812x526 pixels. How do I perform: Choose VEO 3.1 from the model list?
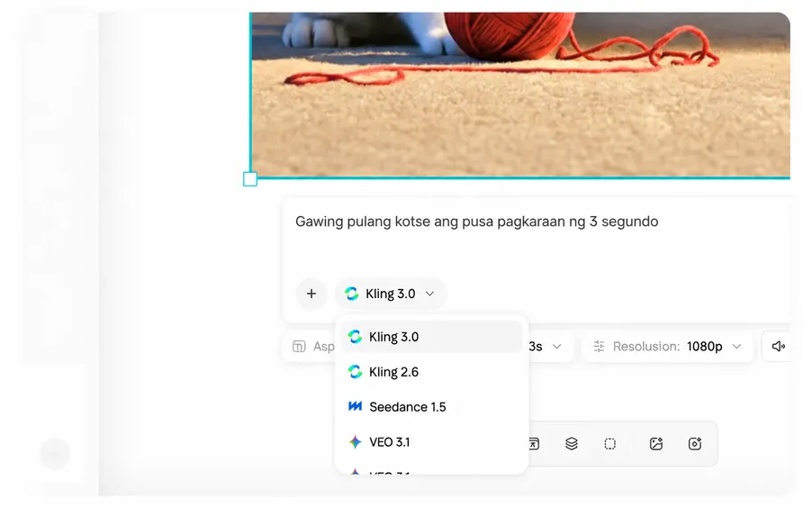431,442
